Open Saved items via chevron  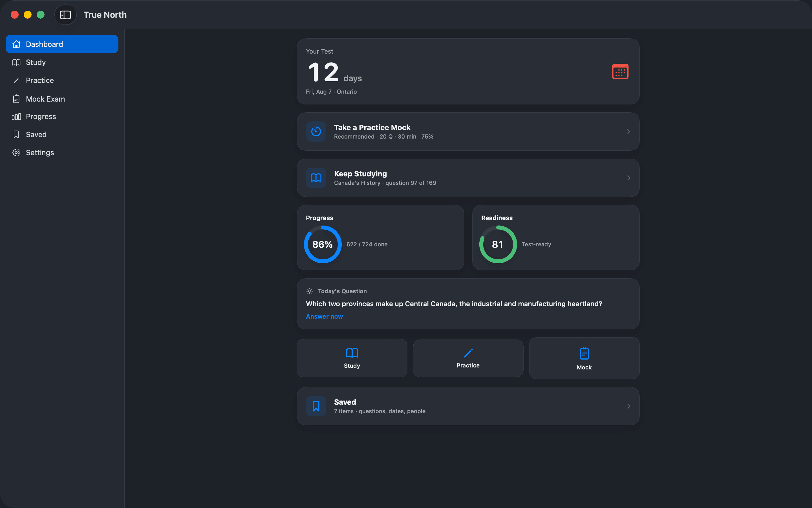click(x=628, y=406)
